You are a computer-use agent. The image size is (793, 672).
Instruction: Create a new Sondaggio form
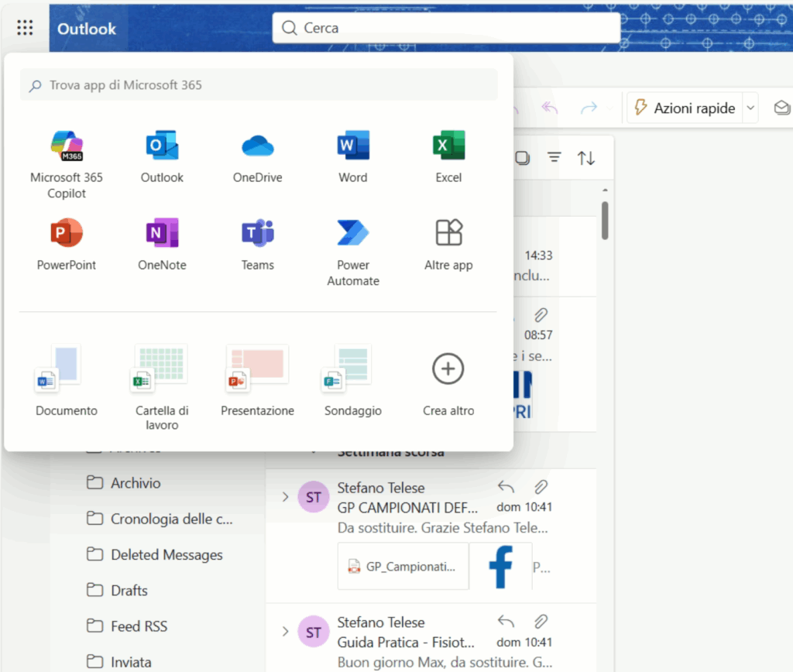tap(353, 381)
